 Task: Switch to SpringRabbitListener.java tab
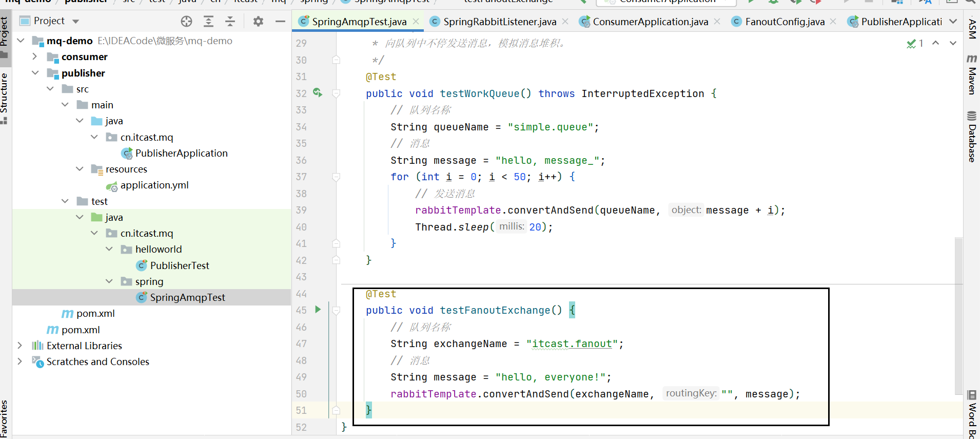[500, 22]
